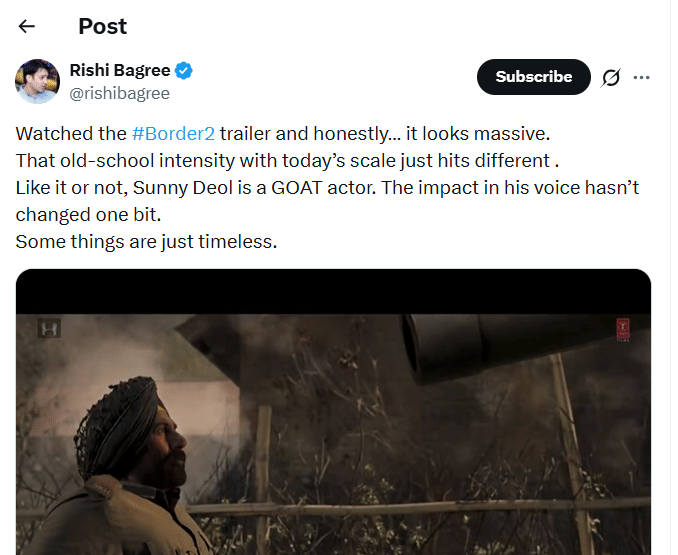Open the three-dot more options menu
The height and width of the screenshot is (555, 678).
642,77
